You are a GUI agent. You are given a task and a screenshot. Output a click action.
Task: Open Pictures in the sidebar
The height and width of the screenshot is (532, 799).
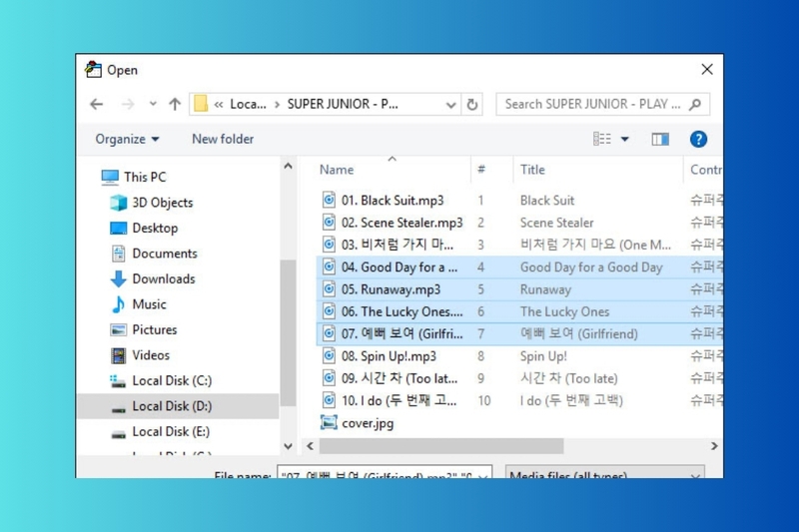144,330
